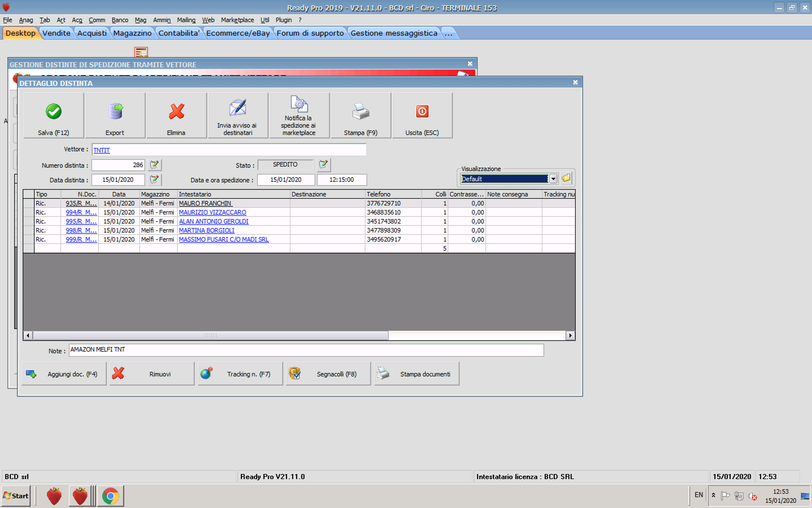Click the Rimuovi button
812x508 pixels.
coord(152,374)
